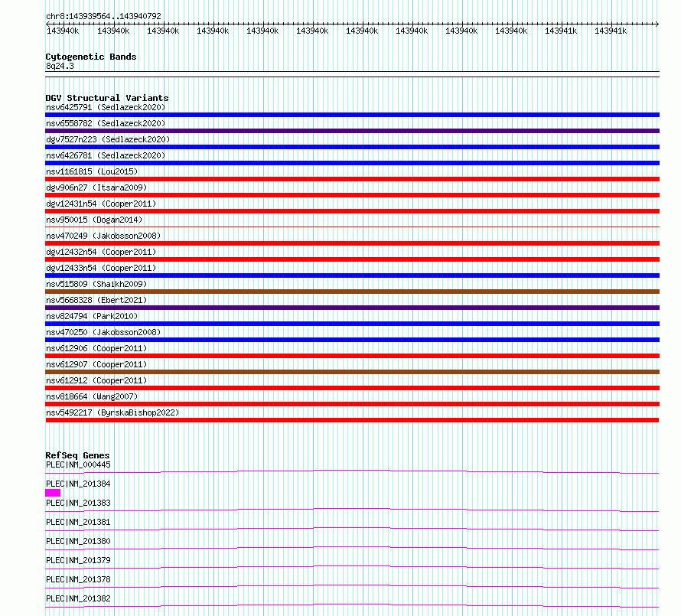Select variant nsv612906 (Cooper2011)
This screenshot has height=616, width=681.
tap(96, 348)
